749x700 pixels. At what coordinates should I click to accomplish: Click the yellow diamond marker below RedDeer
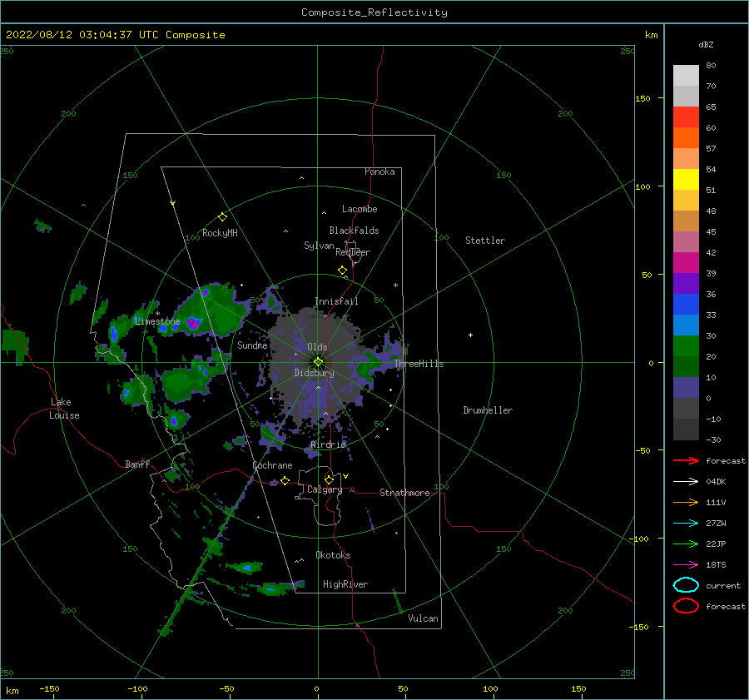tap(343, 271)
